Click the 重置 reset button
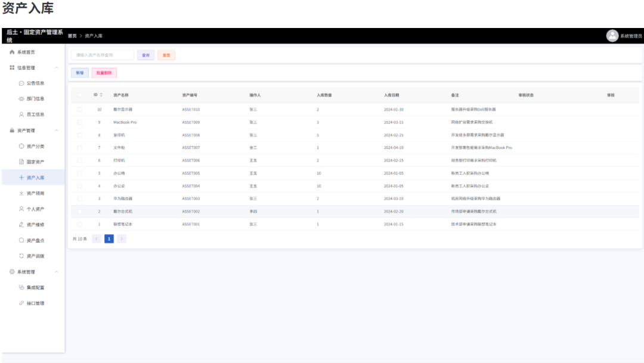Viewport: 644px width, 363px height. (166, 55)
